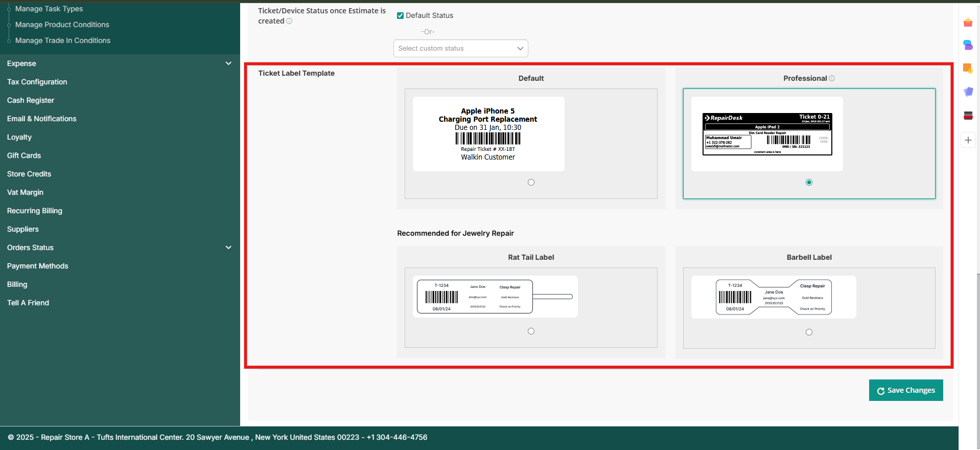This screenshot has width=980, height=450.
Task: Open the blue-purple chat bubbles sidebar icon
Action: (x=968, y=45)
